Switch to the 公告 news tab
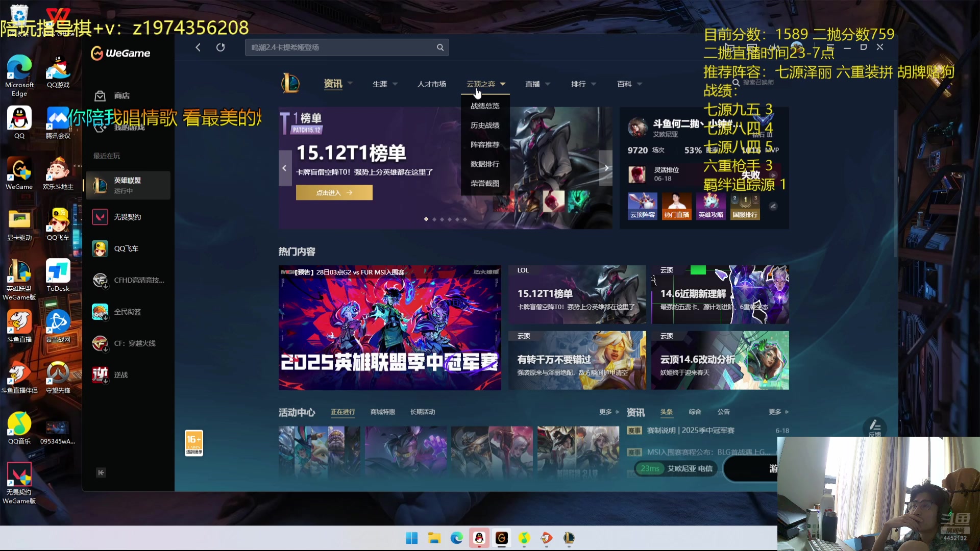 (x=724, y=412)
